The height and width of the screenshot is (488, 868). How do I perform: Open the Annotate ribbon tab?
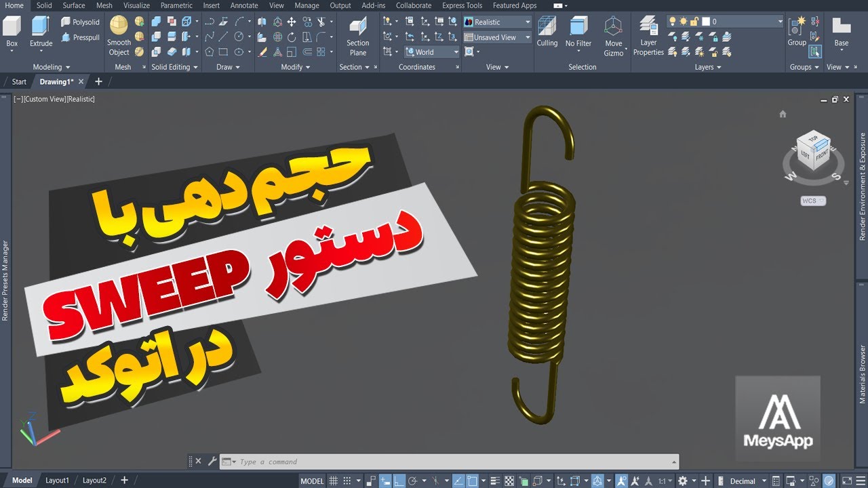244,5
